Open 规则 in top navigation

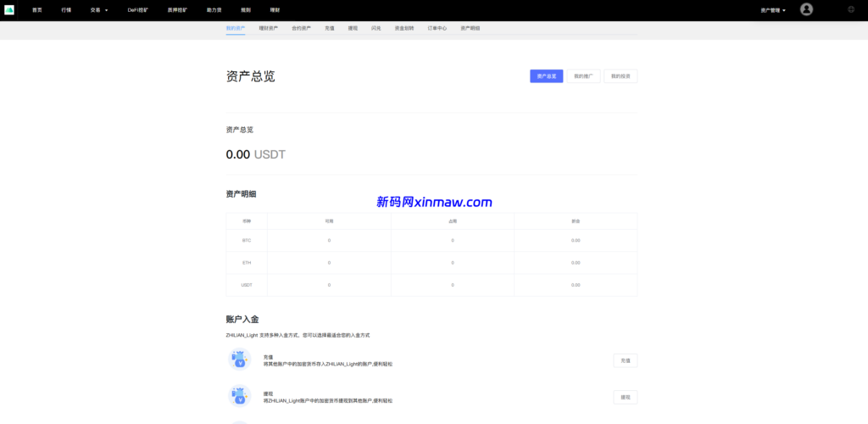[245, 10]
